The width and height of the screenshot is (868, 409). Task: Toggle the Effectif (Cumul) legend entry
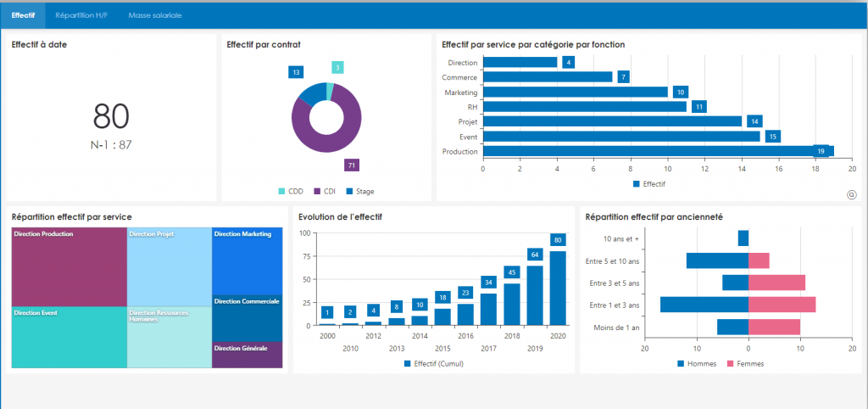tap(433, 364)
